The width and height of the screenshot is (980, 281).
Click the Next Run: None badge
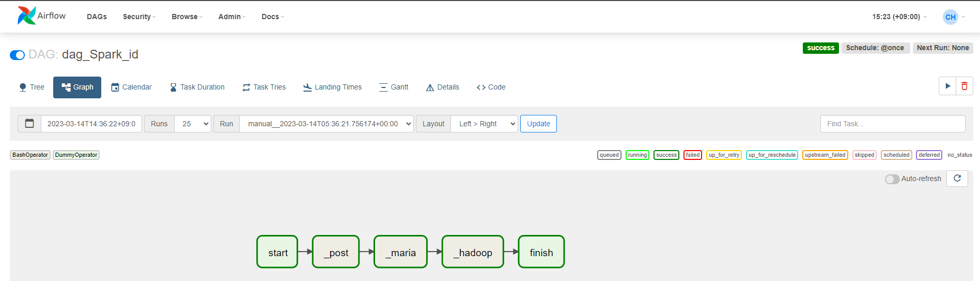[x=943, y=48]
